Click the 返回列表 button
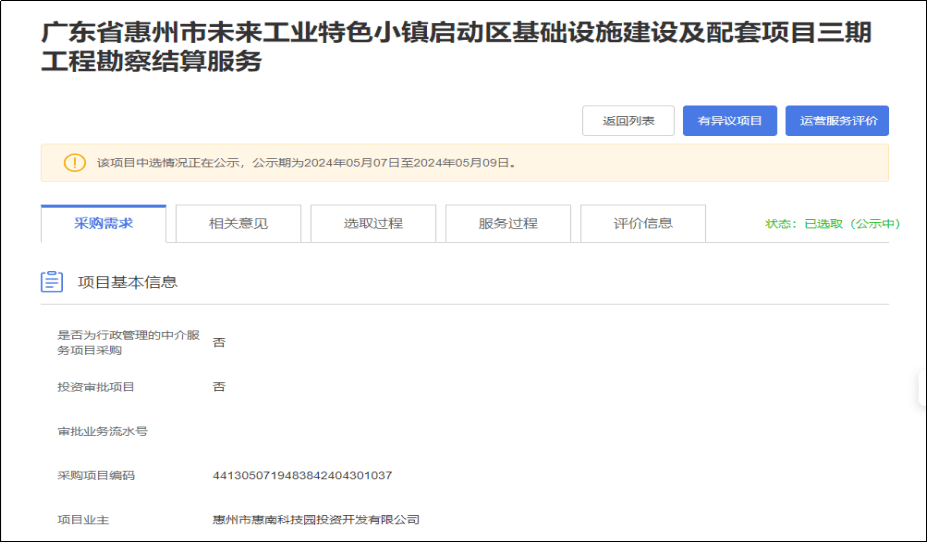 628,121
